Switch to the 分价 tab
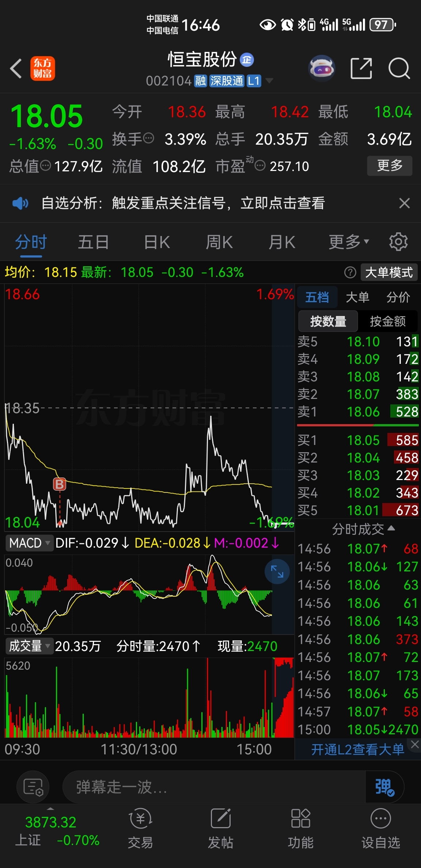The image size is (421, 868). (398, 297)
